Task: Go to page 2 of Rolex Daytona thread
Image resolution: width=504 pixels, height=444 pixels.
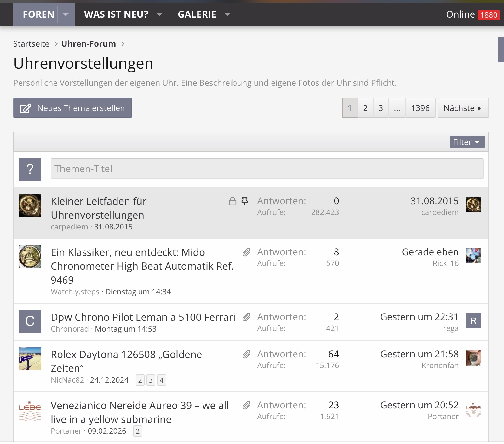Action: (140, 380)
